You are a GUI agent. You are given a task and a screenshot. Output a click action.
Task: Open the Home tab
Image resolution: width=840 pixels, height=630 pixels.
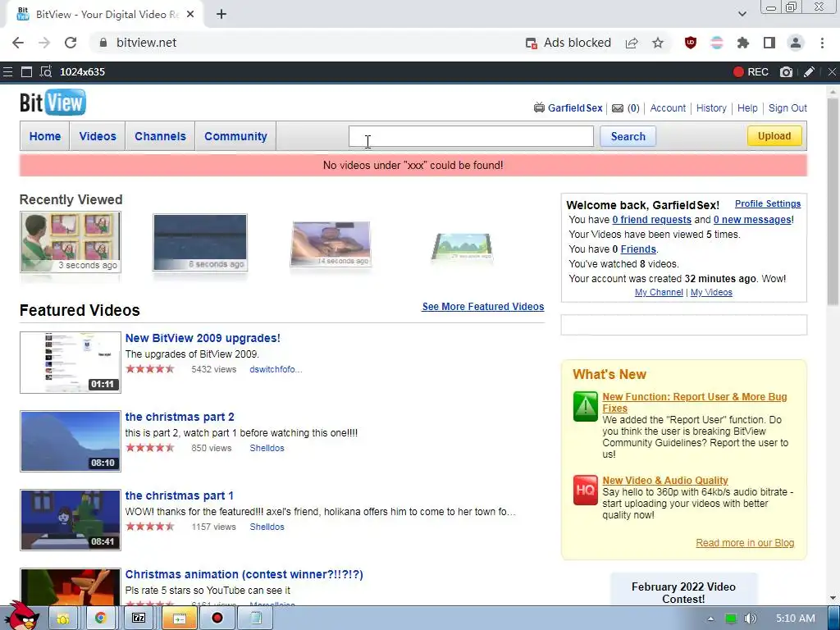pyautogui.click(x=45, y=136)
